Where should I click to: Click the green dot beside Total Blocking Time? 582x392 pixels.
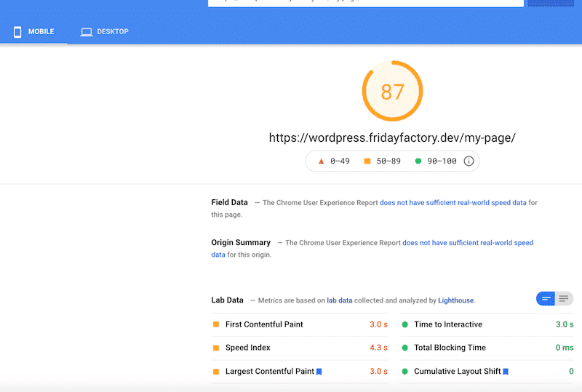point(404,348)
